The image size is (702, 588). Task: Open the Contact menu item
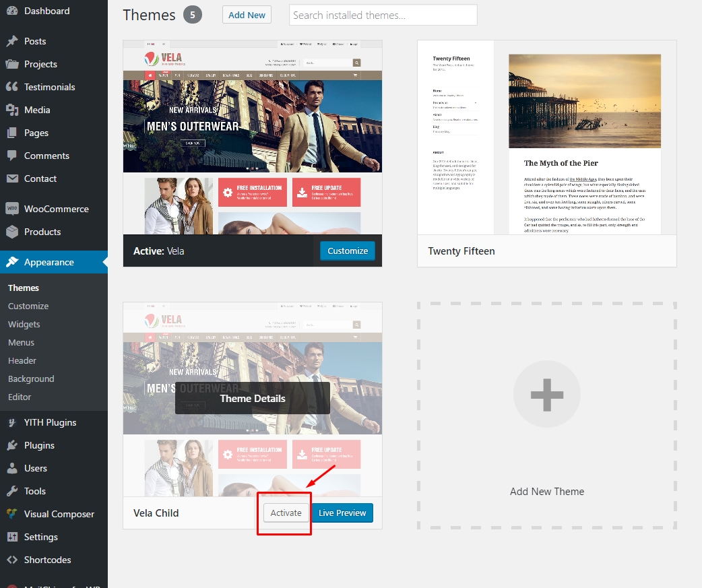click(54, 178)
